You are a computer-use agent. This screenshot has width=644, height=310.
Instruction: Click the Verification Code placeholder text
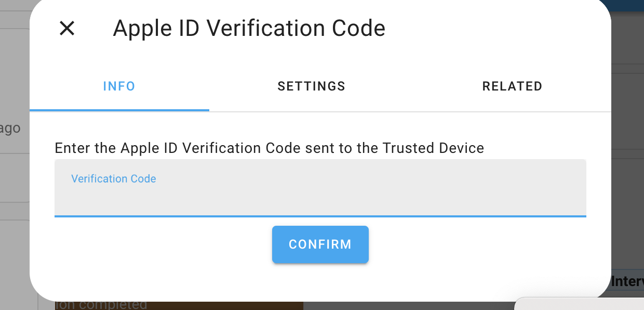click(x=113, y=178)
